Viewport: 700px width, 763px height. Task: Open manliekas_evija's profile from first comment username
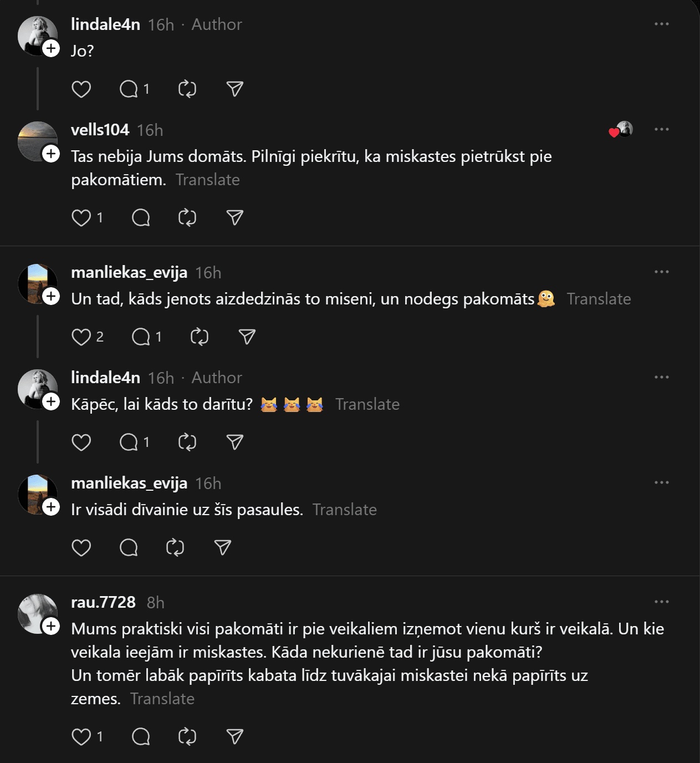(x=129, y=273)
